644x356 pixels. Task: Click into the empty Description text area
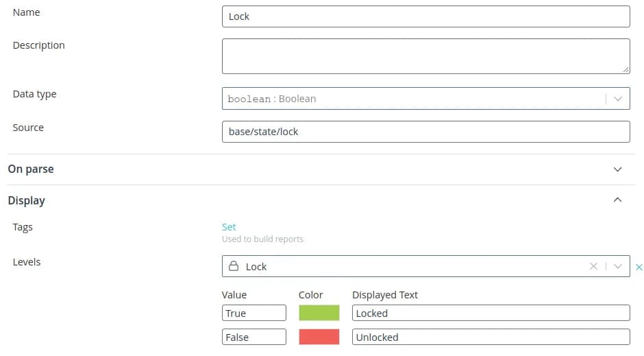click(x=425, y=56)
